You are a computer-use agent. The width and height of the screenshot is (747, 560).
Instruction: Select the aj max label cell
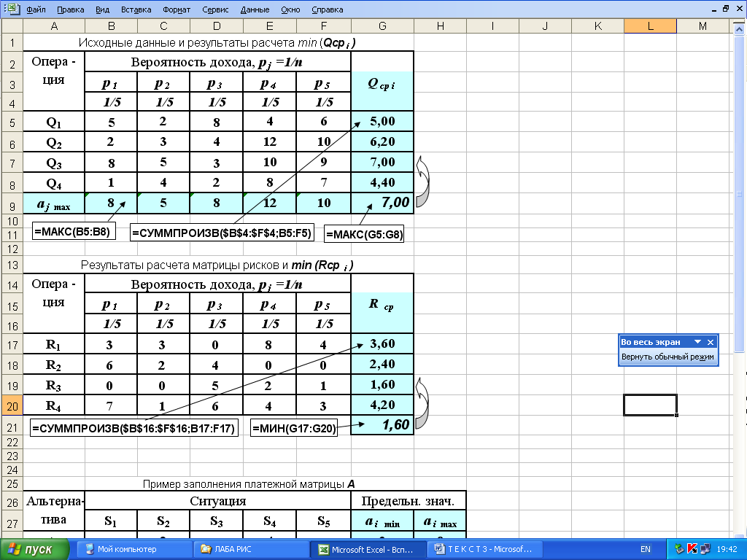(x=54, y=204)
